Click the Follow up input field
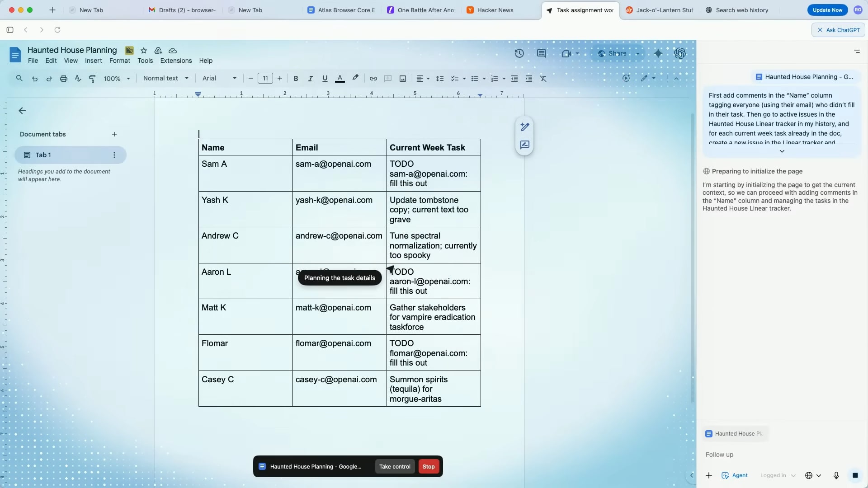 click(769, 455)
